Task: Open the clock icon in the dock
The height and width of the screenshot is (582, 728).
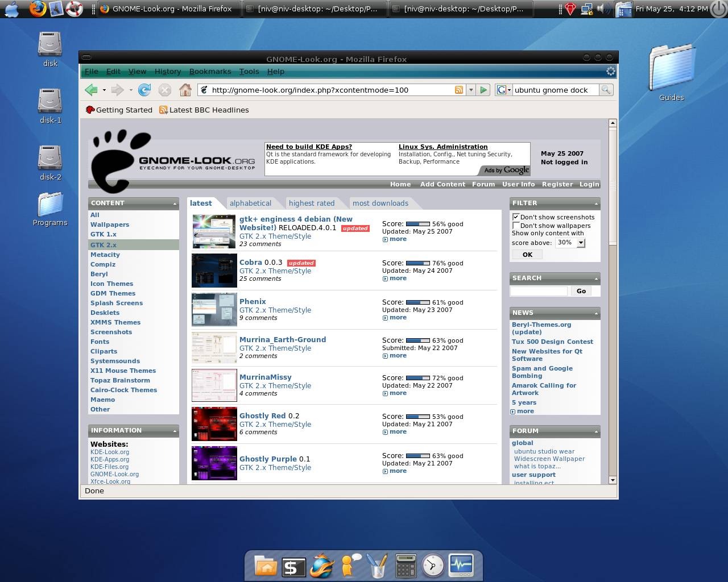Action: (433, 566)
